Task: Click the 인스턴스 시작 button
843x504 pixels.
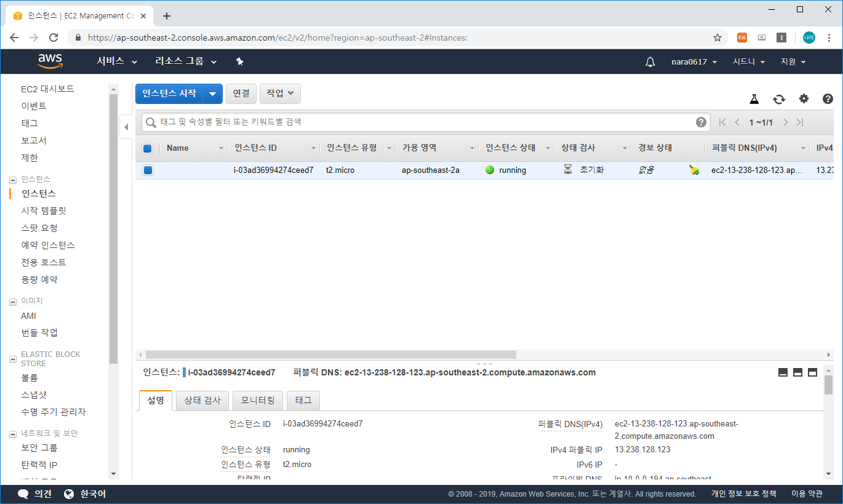Action: [169, 94]
